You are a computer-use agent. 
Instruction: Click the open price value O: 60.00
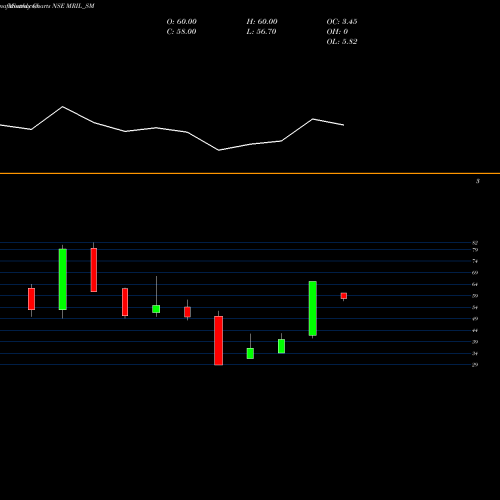[x=182, y=22]
